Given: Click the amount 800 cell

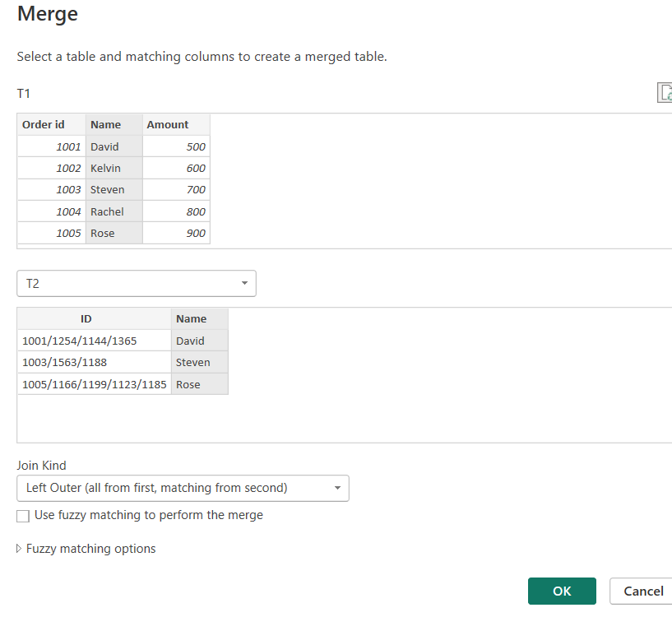Looking at the screenshot, I should (x=176, y=211).
